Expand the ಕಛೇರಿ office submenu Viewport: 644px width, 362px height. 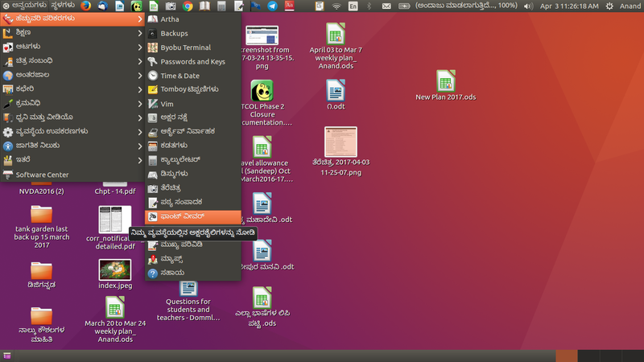pyautogui.click(x=72, y=89)
